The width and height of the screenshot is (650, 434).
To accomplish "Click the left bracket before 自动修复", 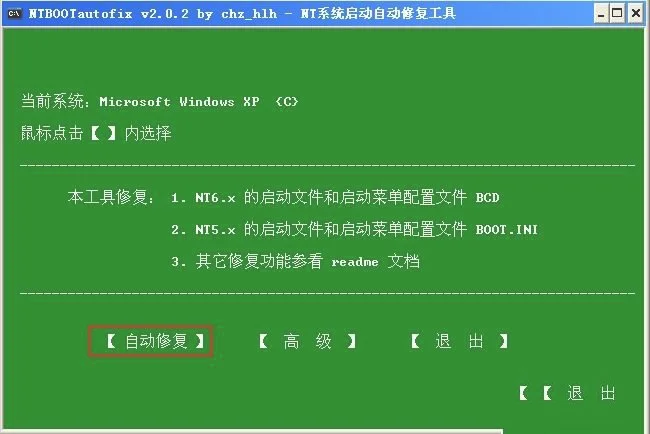I will (111, 342).
